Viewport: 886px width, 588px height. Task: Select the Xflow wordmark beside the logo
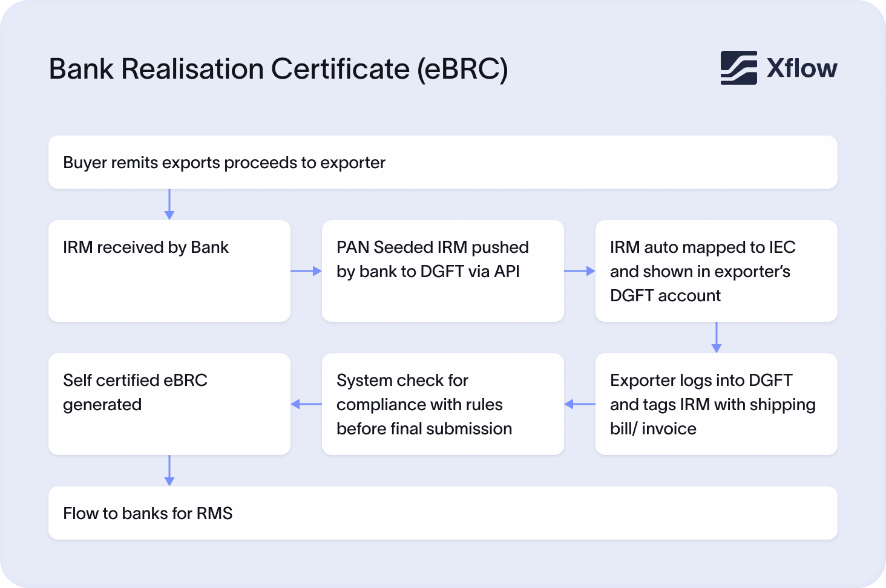pos(801,68)
